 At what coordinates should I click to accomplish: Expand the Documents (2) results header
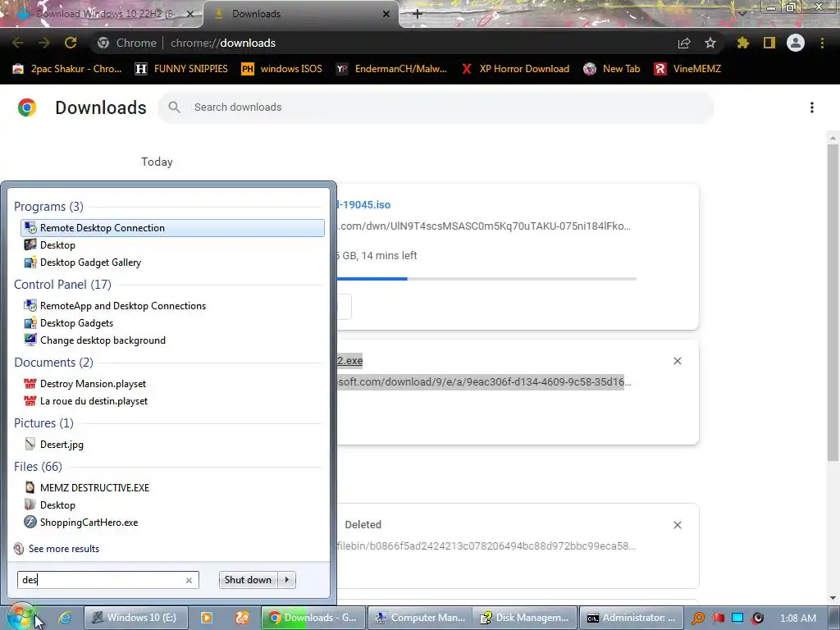click(53, 362)
